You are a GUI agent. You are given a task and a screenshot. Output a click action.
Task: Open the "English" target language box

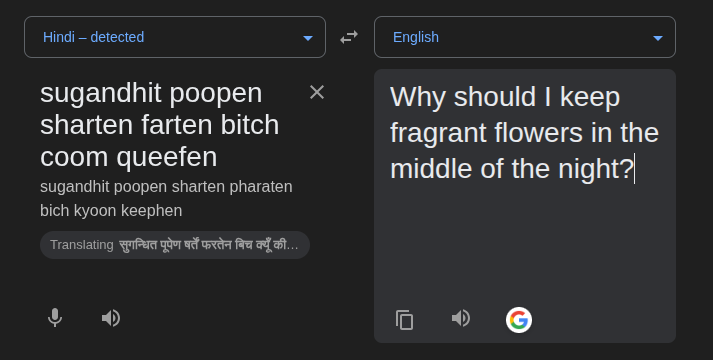coord(525,37)
